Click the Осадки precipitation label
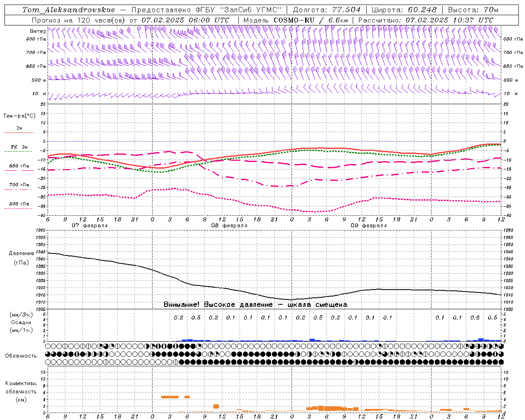The width and height of the screenshot is (525, 420). 21,322
